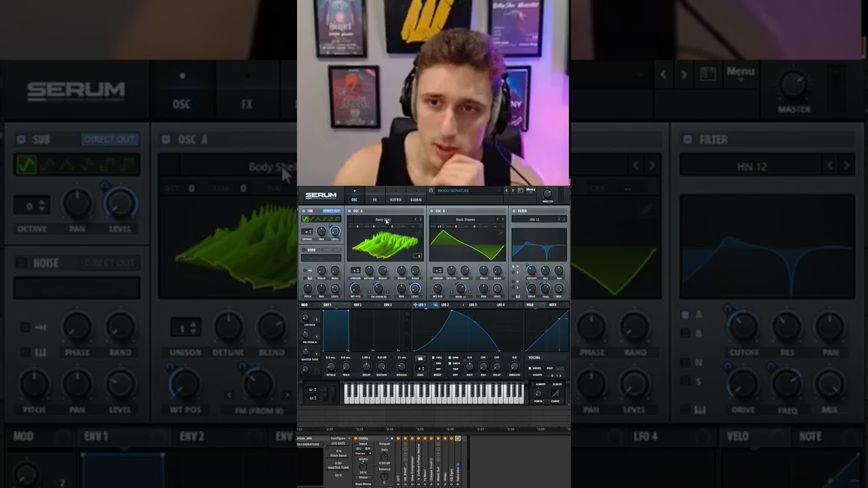This screenshot has width=868, height=488.
Task: Click the Mono button in the Utility device
Action: [x=363, y=477]
